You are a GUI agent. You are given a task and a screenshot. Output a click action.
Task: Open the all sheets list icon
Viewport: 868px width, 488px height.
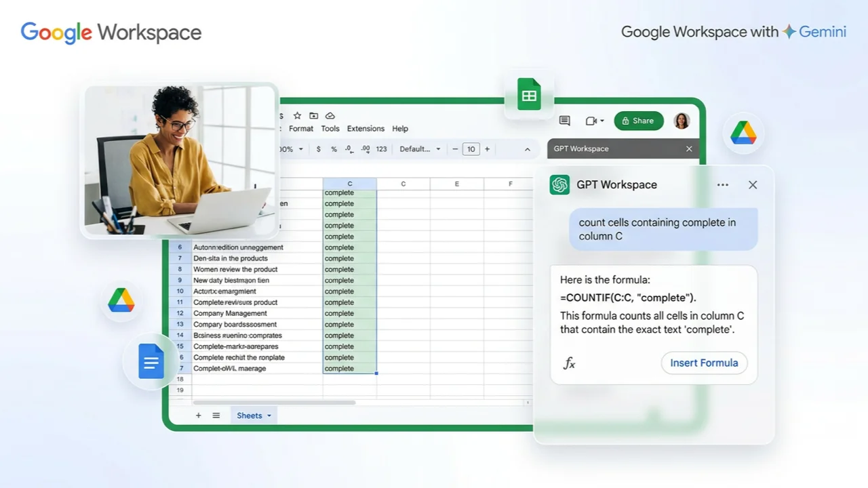pyautogui.click(x=216, y=415)
